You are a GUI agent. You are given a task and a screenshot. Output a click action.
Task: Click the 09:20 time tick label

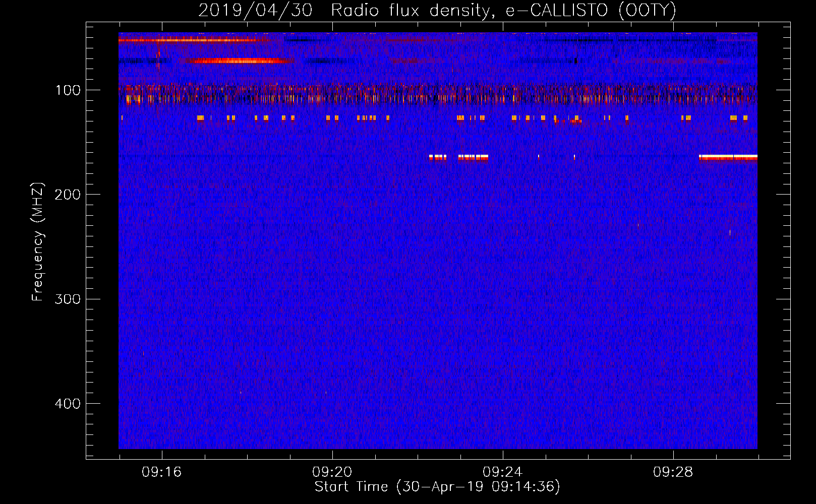pyautogui.click(x=332, y=472)
